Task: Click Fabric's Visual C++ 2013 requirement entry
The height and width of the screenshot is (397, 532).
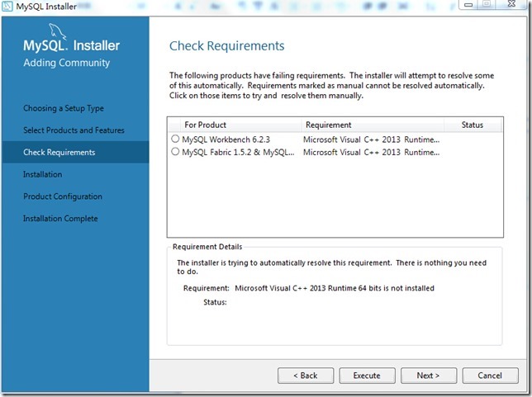Action: (x=371, y=152)
